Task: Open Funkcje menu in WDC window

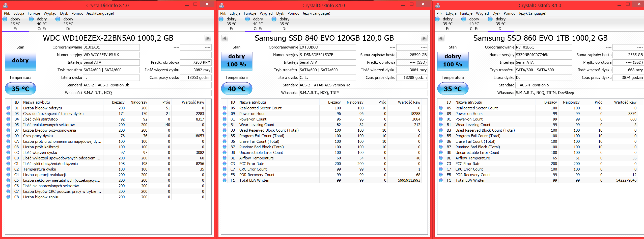Action: (34, 13)
